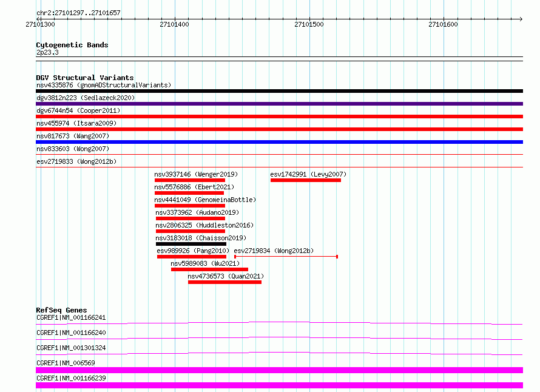Click the right arrow end of ruler

521,19
